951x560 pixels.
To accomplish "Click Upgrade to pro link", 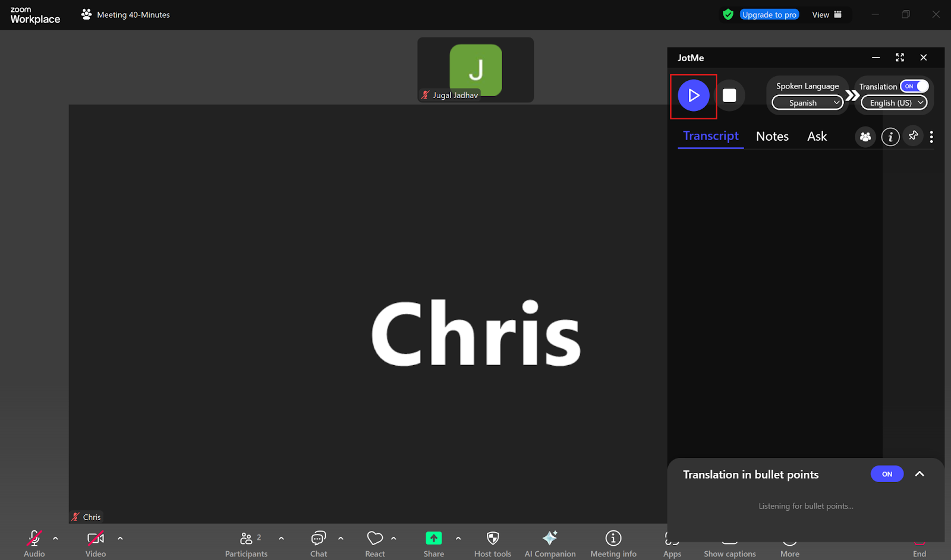I will [769, 15].
